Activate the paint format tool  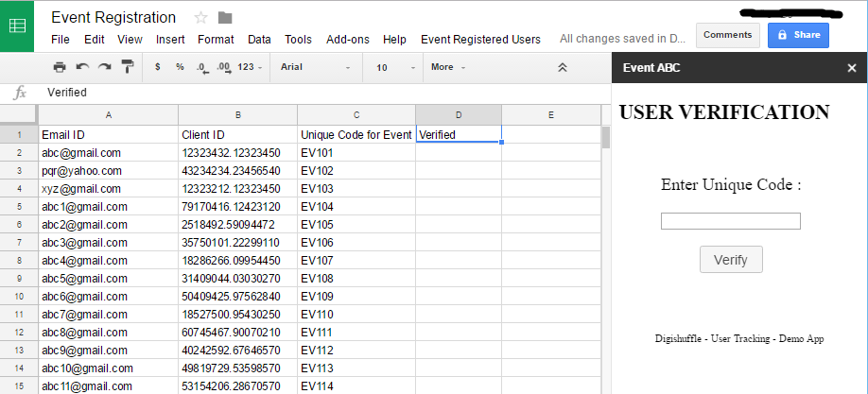click(x=128, y=67)
